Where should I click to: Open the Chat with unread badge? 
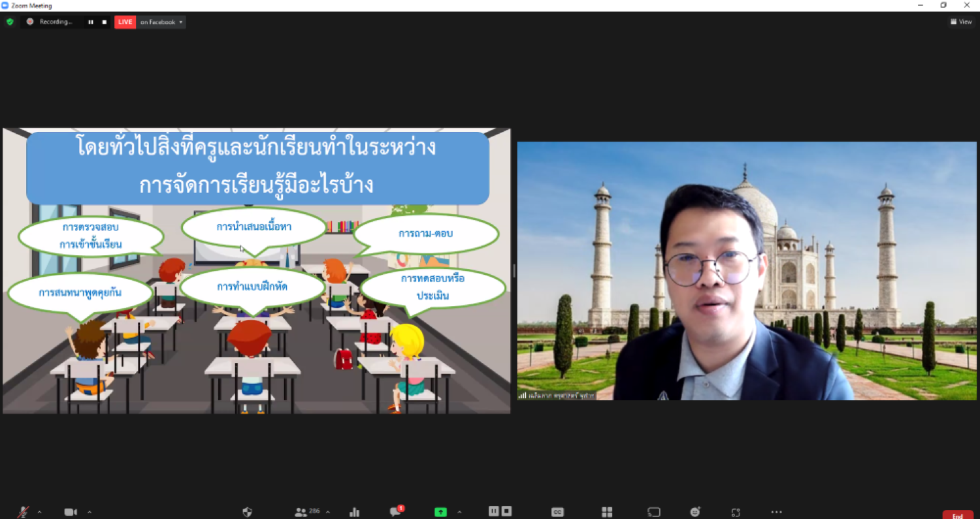click(396, 511)
